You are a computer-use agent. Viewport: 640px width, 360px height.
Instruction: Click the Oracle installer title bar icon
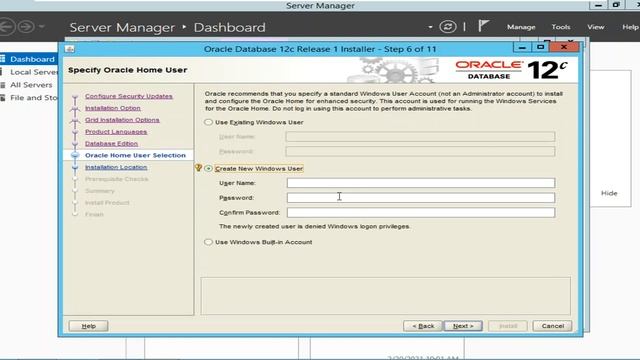point(70,49)
